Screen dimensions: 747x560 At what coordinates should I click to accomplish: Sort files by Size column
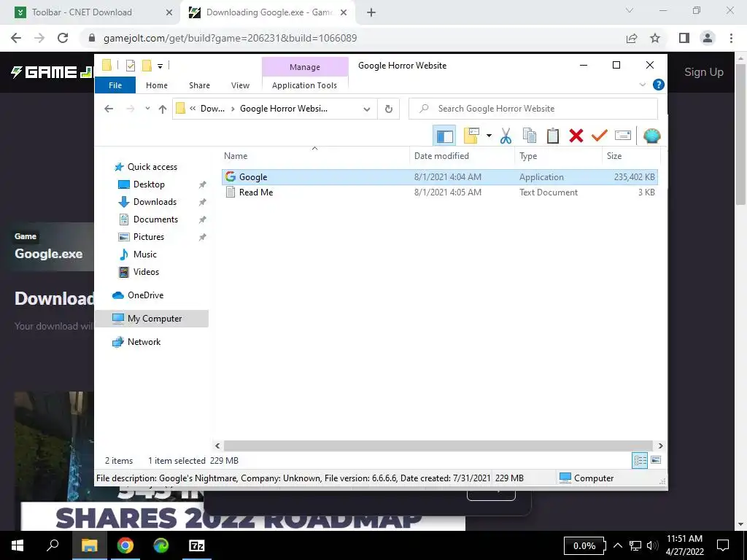(631, 156)
